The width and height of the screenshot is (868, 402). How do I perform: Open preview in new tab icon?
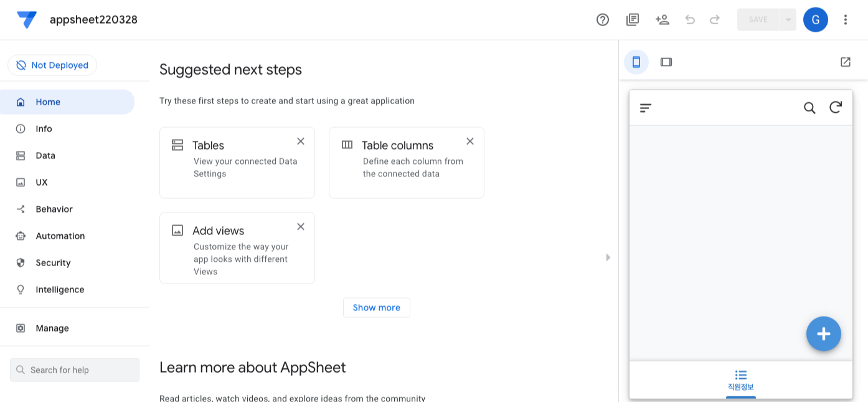[x=846, y=62]
